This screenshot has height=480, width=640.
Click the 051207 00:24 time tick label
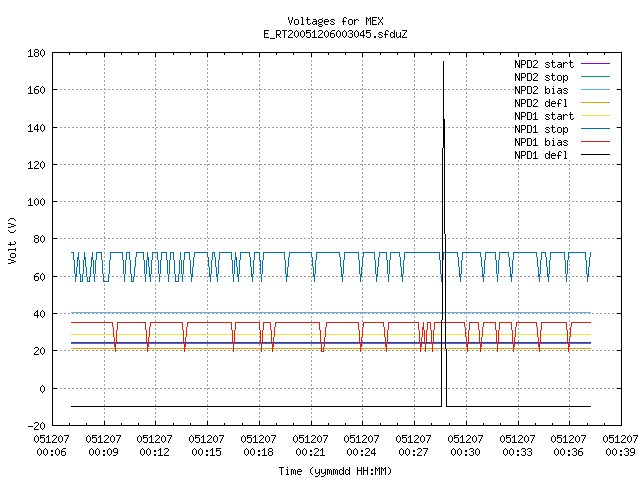[361, 446]
